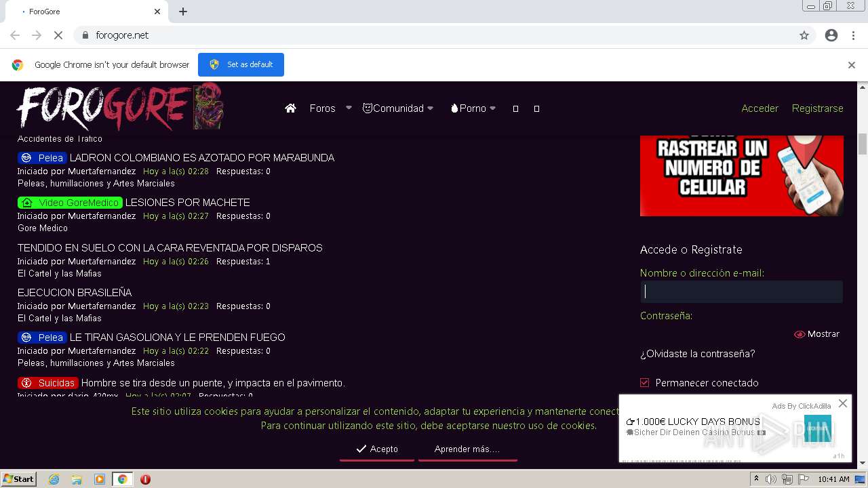This screenshot has height=488, width=868.
Task: Open thread LESIONES POR MACHETE
Action: 188,203
